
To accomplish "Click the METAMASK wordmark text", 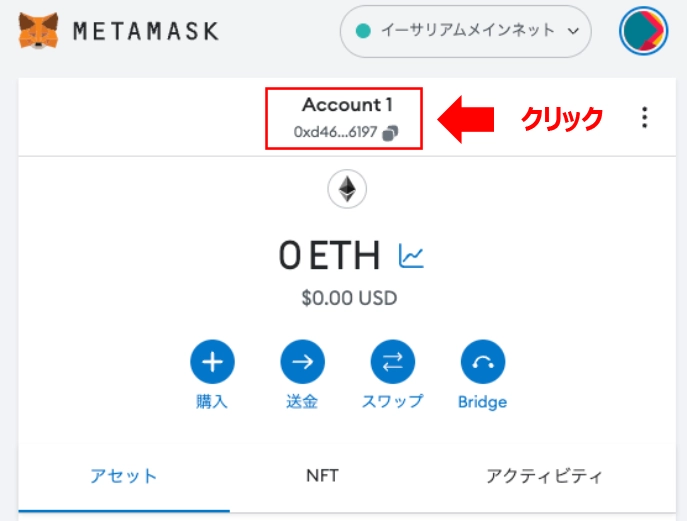I will [146, 32].
